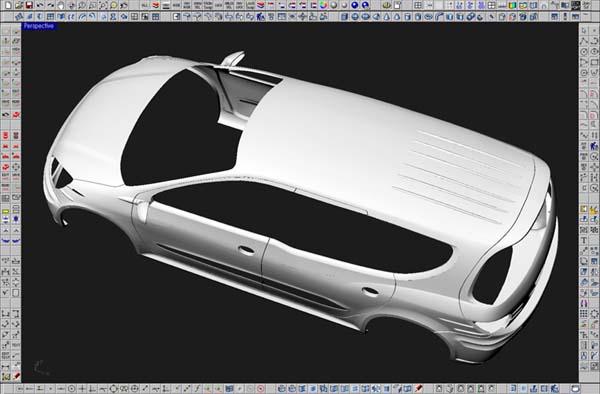The image size is (600, 394).
Task: Undo the last action
Action: pos(40,5)
